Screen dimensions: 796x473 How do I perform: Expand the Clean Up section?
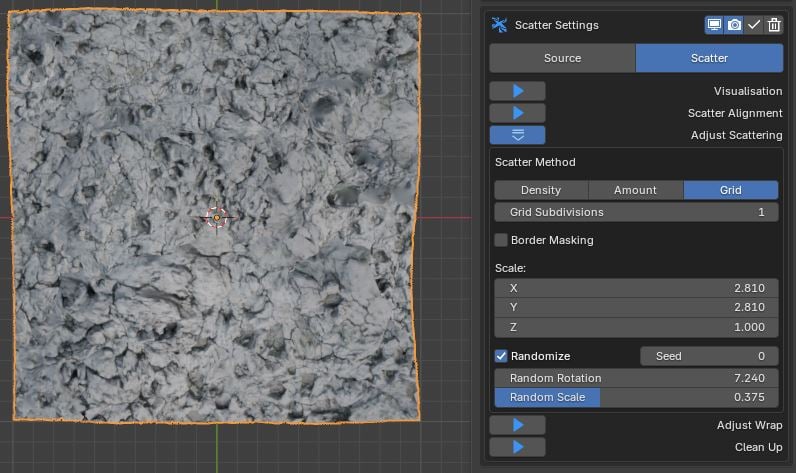[x=517, y=447]
